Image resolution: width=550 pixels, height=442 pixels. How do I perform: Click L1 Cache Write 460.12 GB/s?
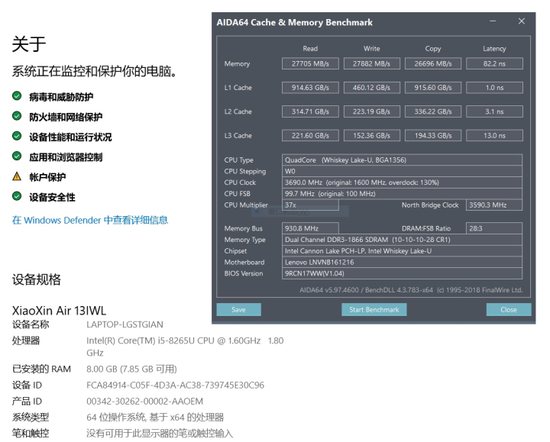372,87
